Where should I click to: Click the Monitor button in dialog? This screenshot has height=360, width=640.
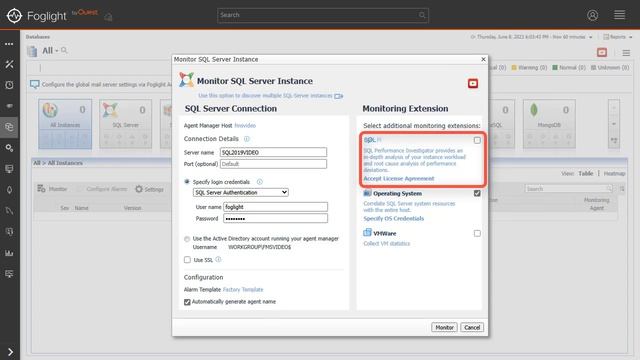pos(444,327)
